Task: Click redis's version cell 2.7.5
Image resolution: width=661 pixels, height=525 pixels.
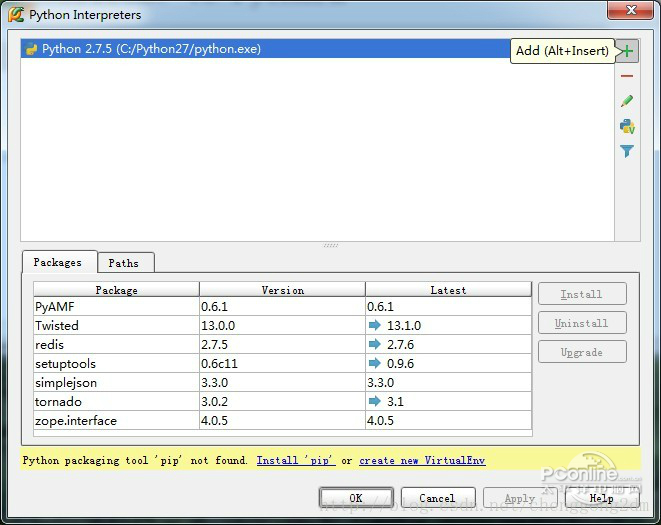Action: 282,345
